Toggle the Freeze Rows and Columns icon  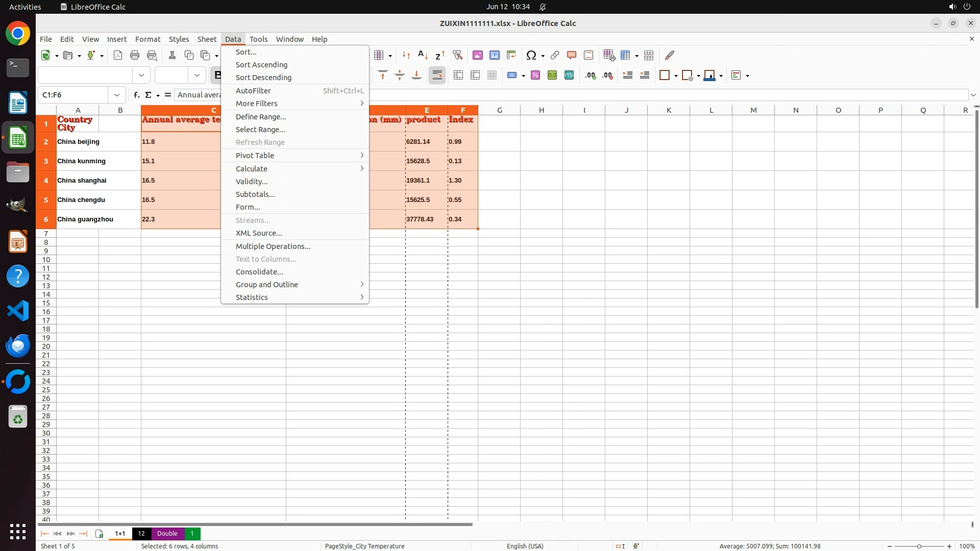[x=626, y=55]
